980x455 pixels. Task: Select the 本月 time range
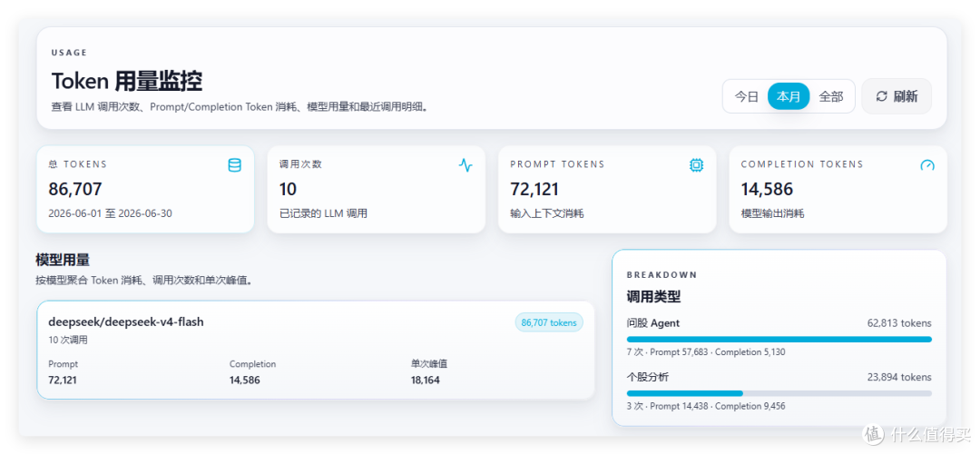click(789, 96)
